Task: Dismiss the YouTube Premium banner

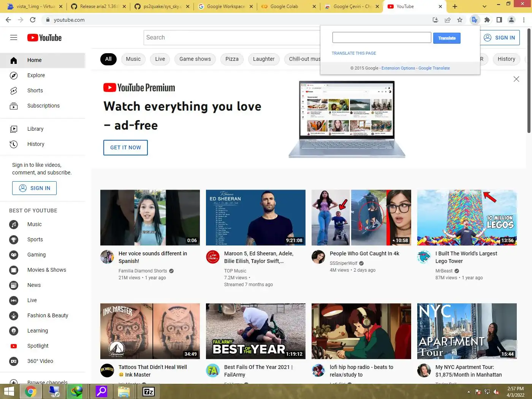Action: pos(516,79)
